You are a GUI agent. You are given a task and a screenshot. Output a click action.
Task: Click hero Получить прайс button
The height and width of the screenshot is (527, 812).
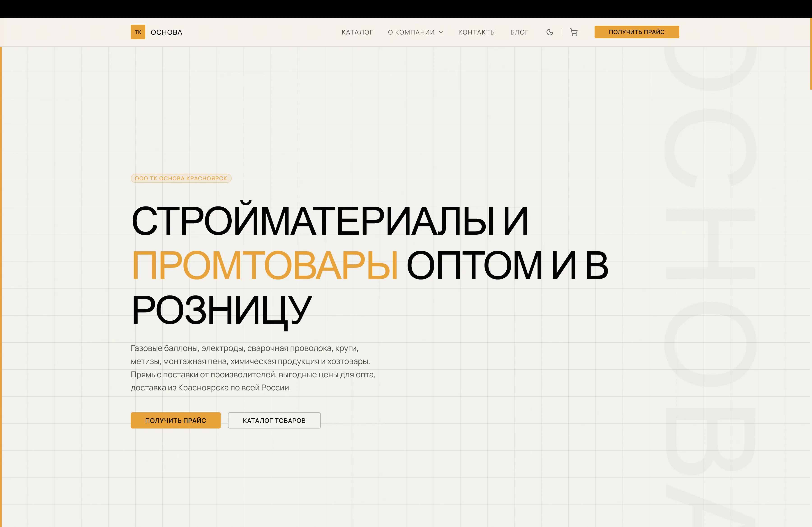tap(176, 420)
